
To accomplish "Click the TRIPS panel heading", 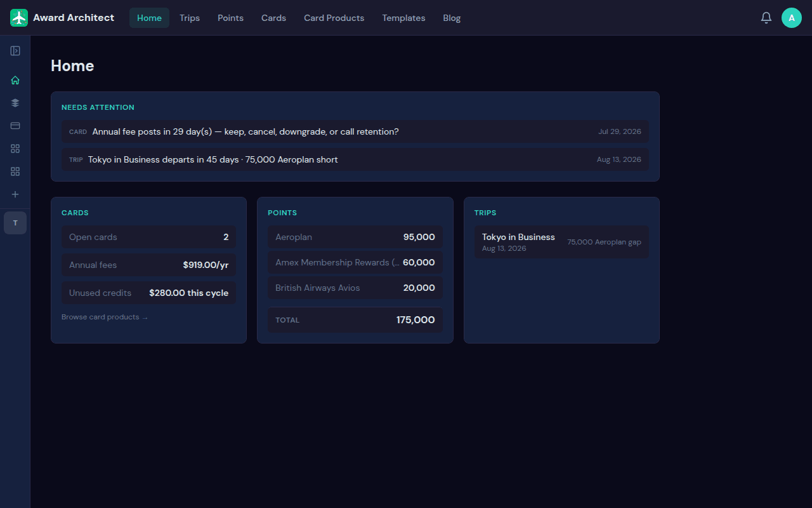I will click(485, 213).
